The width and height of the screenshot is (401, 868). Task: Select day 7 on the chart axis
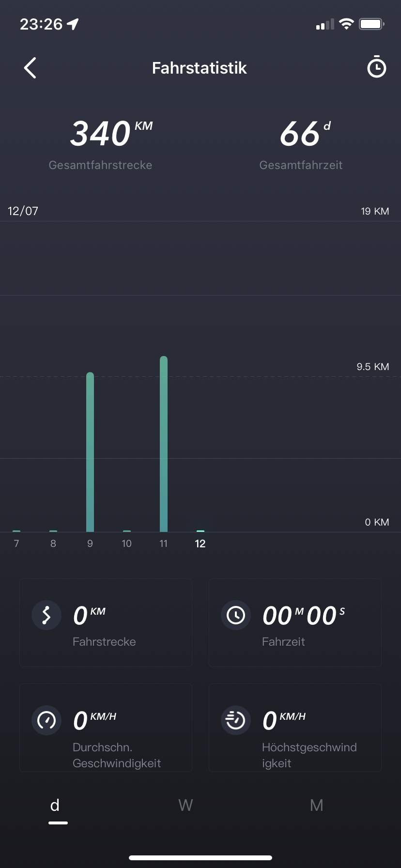16,543
